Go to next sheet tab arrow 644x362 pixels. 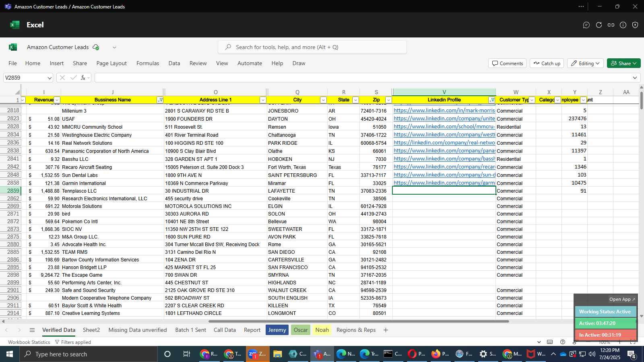pyautogui.click(x=19, y=330)
